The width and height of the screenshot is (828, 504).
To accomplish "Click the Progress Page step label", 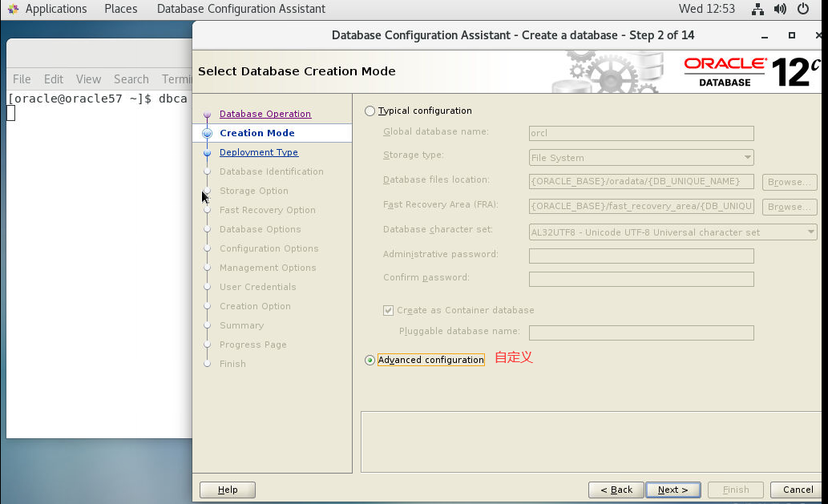I will [x=253, y=345].
